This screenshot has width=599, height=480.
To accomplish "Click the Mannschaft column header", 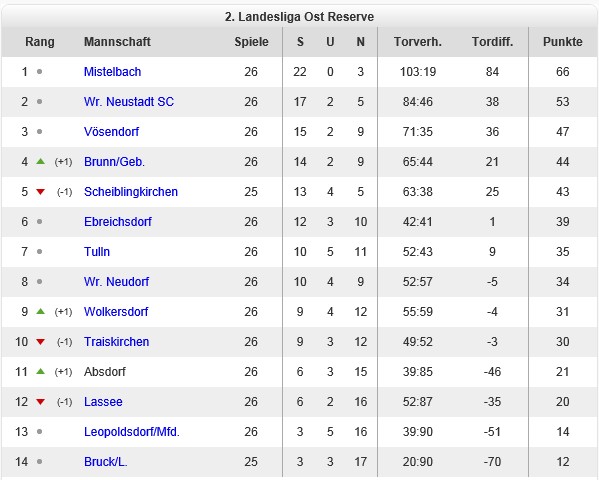I will click(x=117, y=42).
